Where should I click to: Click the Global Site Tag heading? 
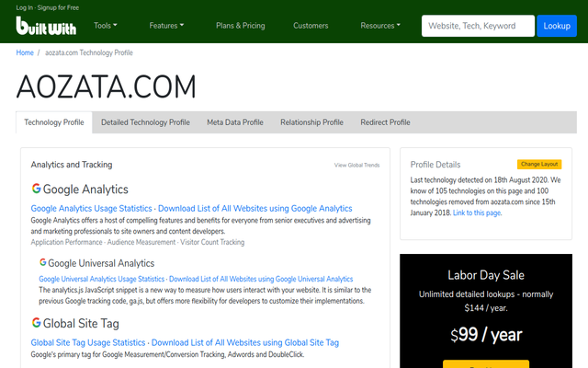(x=81, y=323)
